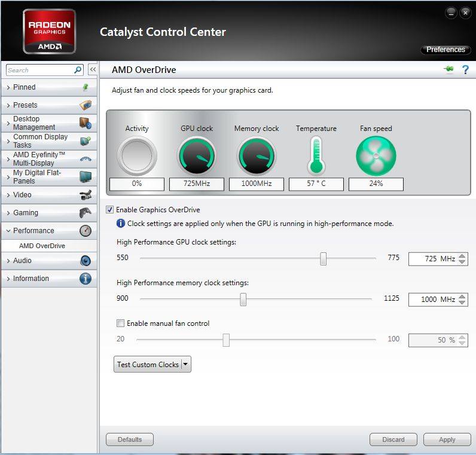This screenshot has height=455, width=476.
Task: Click the 725MHz GPU clock readout
Action: pos(197,184)
